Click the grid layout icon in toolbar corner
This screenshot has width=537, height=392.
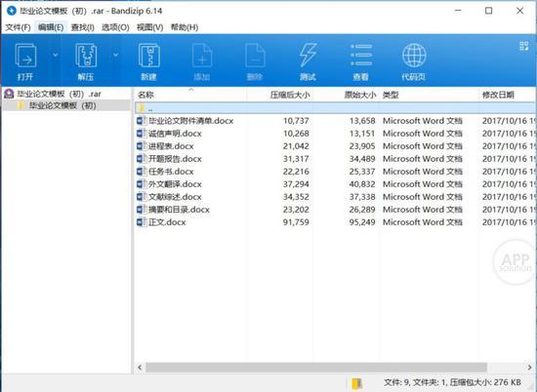click(x=523, y=46)
